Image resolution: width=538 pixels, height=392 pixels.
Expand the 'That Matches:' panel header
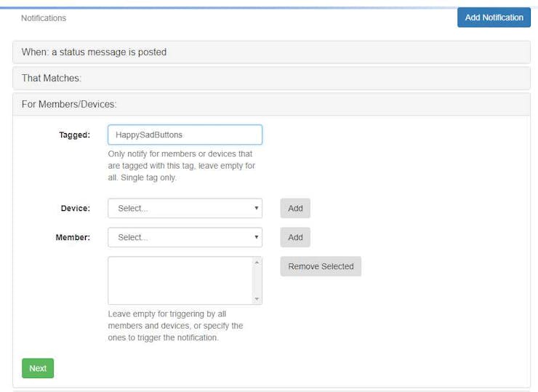click(x=271, y=79)
